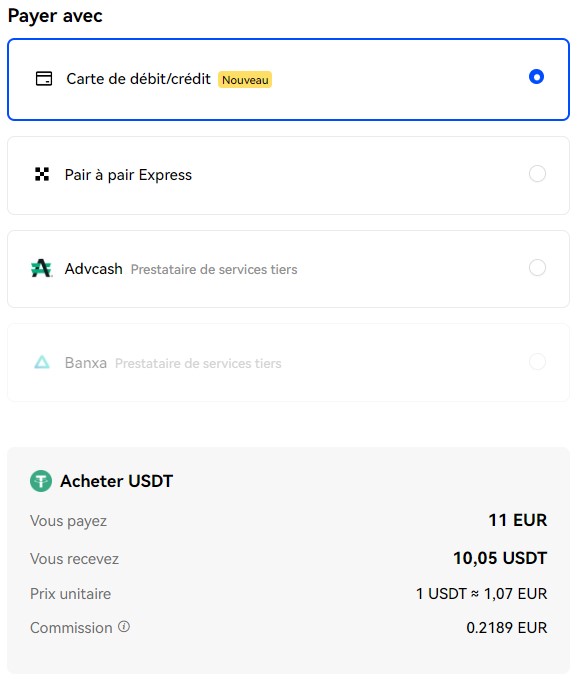
Task: Click the credit card icon
Action: coord(44,79)
